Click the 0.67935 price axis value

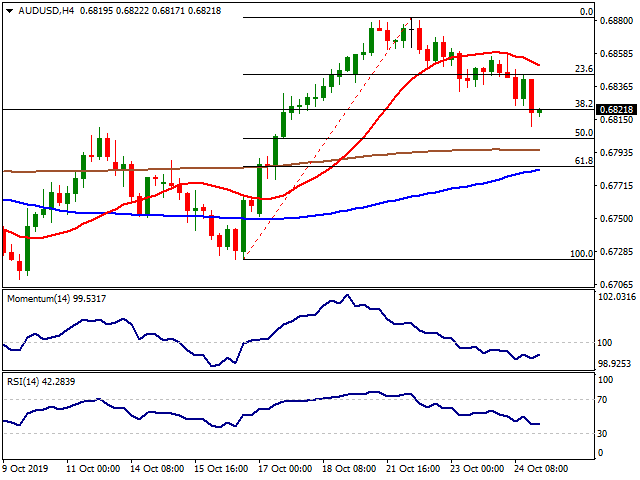click(617, 153)
